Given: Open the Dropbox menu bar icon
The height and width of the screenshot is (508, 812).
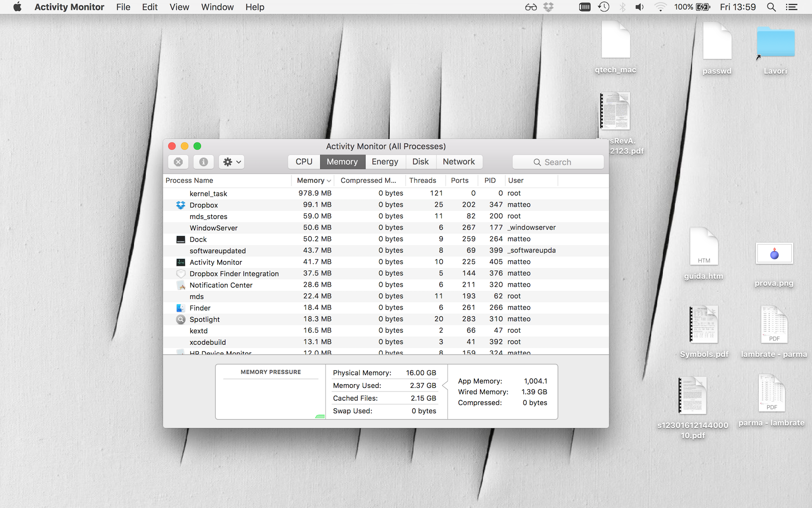Looking at the screenshot, I should point(549,7).
